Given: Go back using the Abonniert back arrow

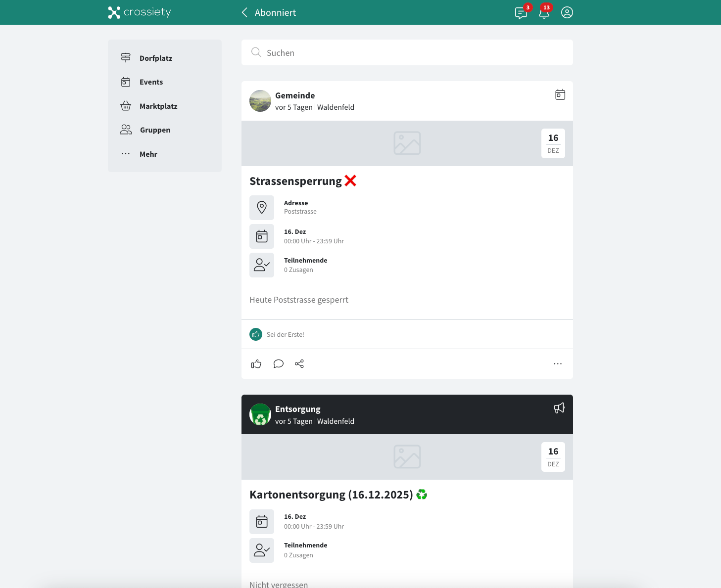Looking at the screenshot, I should click(x=244, y=12).
